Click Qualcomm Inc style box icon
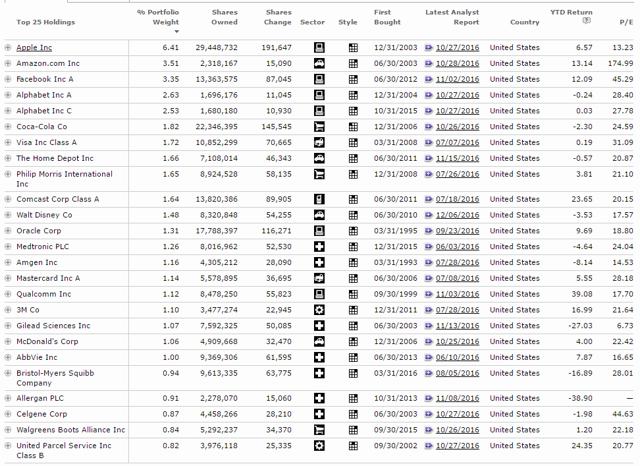The image size is (640, 466). coord(353,295)
